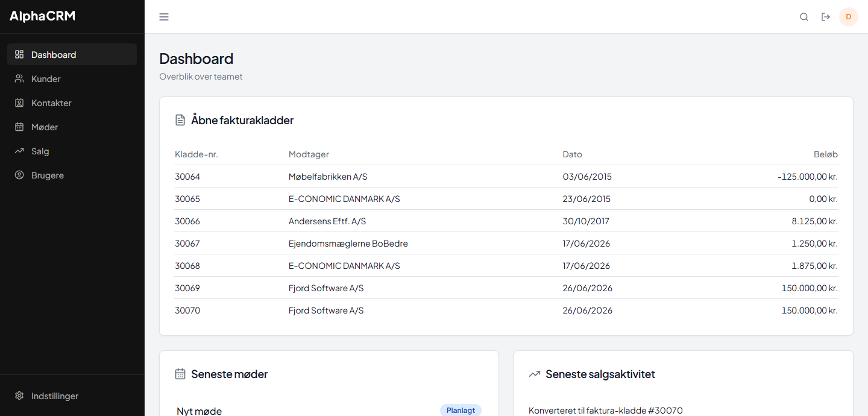The height and width of the screenshot is (416, 868).
Task: Open Brugere page
Action: coord(72,175)
